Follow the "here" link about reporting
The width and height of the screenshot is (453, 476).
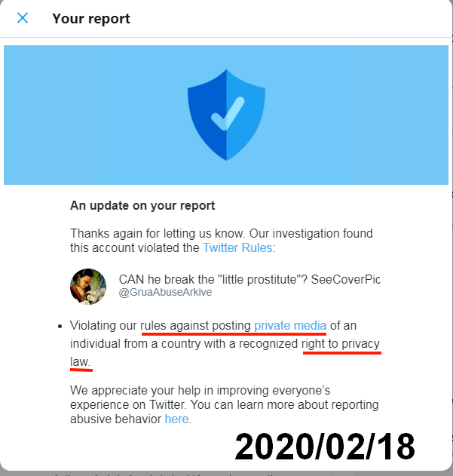click(176, 419)
